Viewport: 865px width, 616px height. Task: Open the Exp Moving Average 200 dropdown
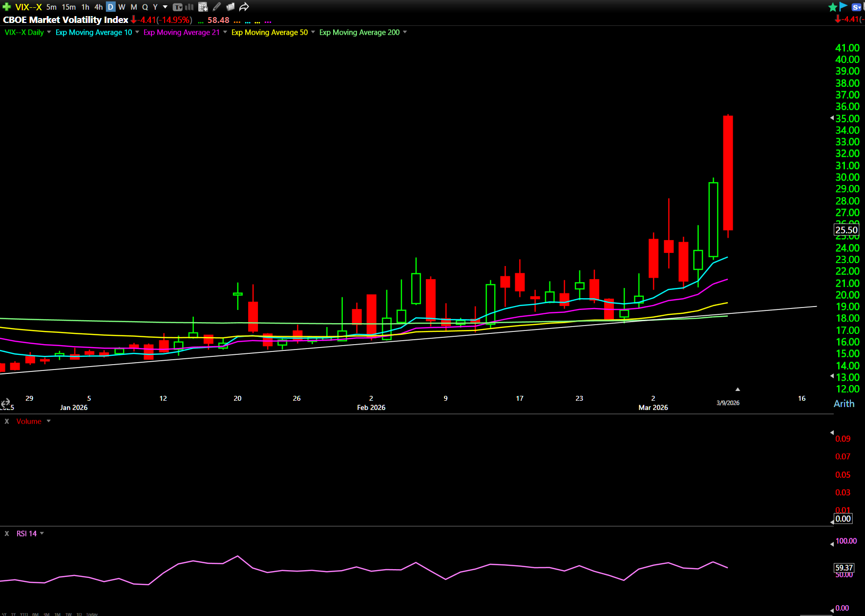405,32
